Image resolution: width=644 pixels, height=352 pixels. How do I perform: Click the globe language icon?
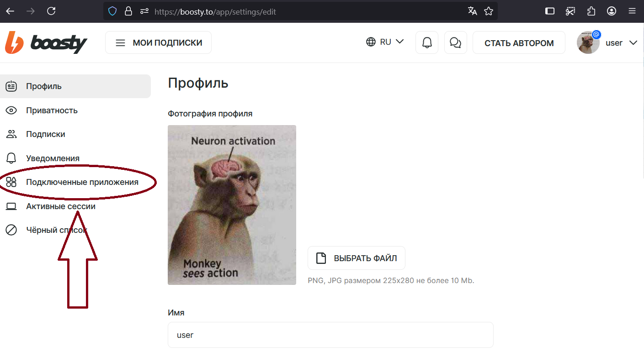(x=371, y=42)
